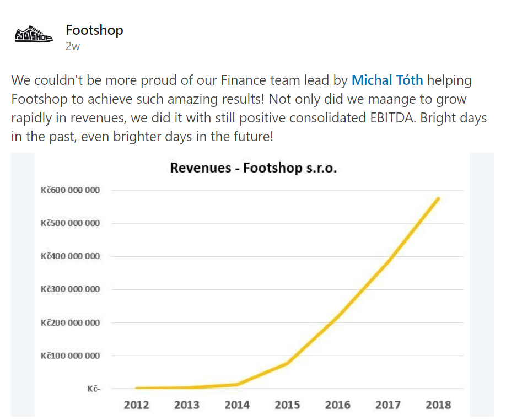Click the Footshop sneaker logo

pos(33,36)
